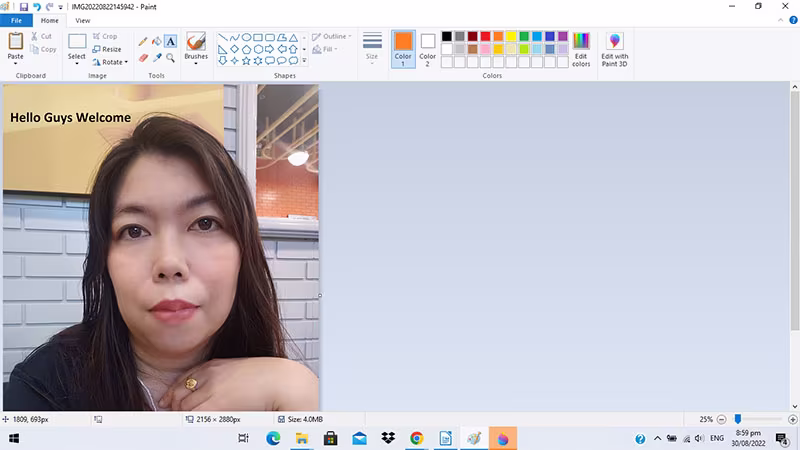Open the shape Fill dropdown
Image resolution: width=800 pixels, height=450 pixels.
325,49
